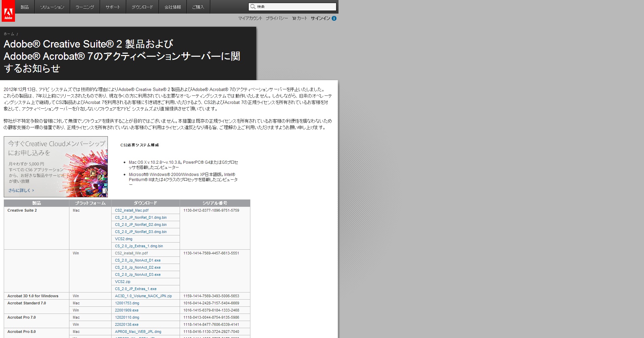Screen dimensions: 644x338
Task: Download the VCS2.zip file
Action: [123, 282]
